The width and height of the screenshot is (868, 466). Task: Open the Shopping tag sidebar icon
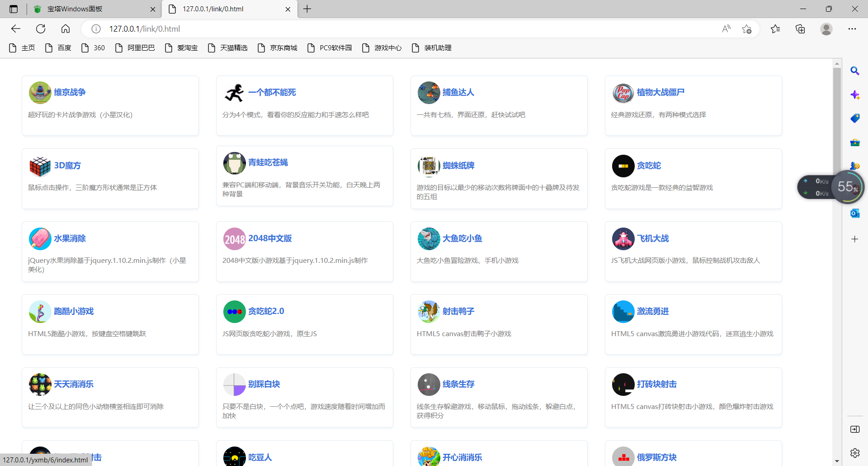click(855, 118)
